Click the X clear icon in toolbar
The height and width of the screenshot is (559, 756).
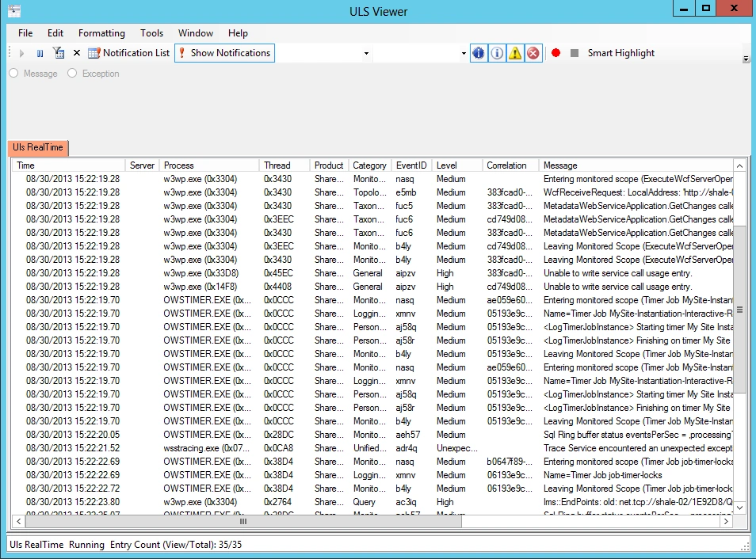coord(77,53)
